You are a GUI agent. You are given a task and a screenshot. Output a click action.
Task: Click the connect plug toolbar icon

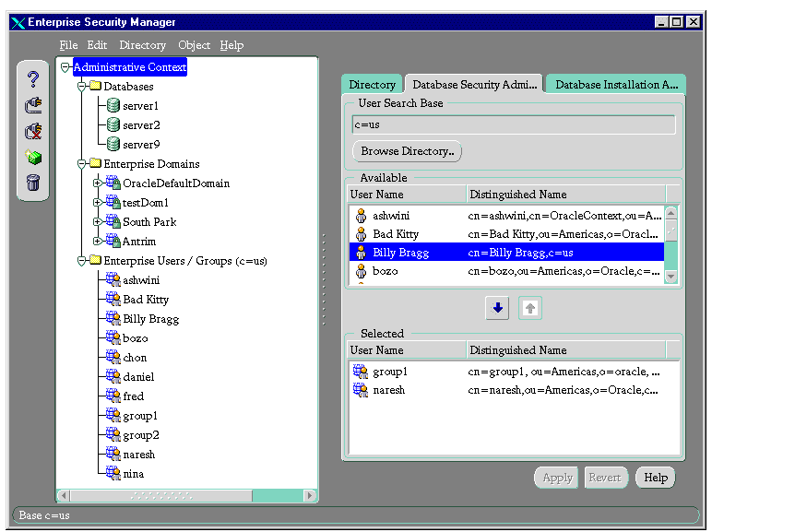coord(33,105)
